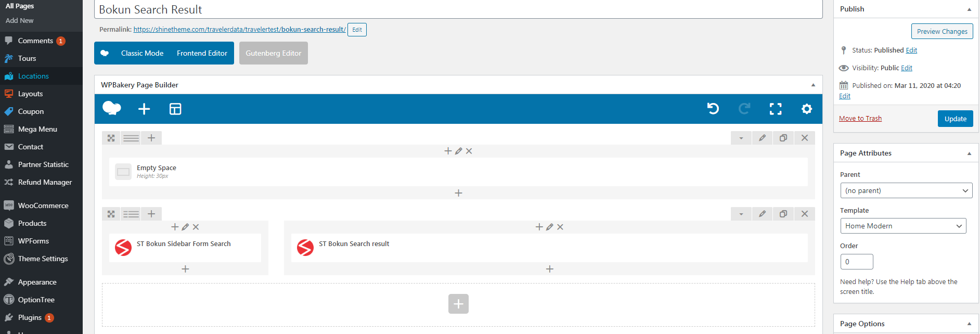Append element below ST Bokun Sidebar Form Search
Viewport: 980px width, 334px height.
point(185,269)
